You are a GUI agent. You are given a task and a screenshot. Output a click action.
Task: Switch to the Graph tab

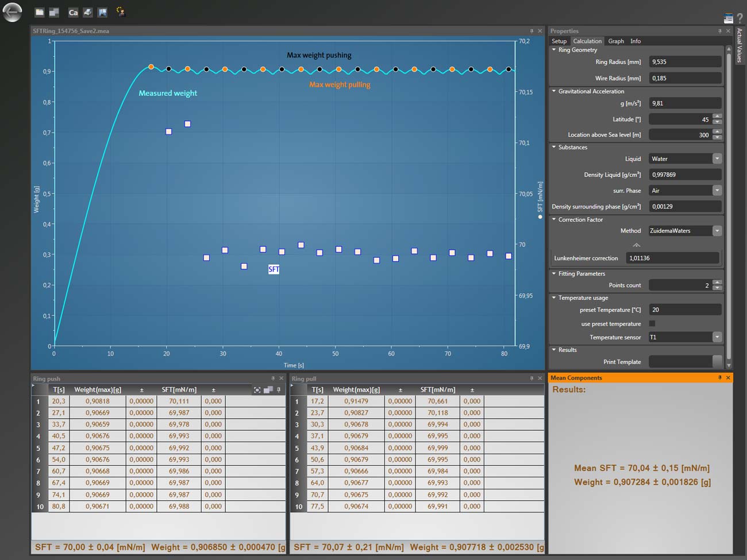pos(615,41)
